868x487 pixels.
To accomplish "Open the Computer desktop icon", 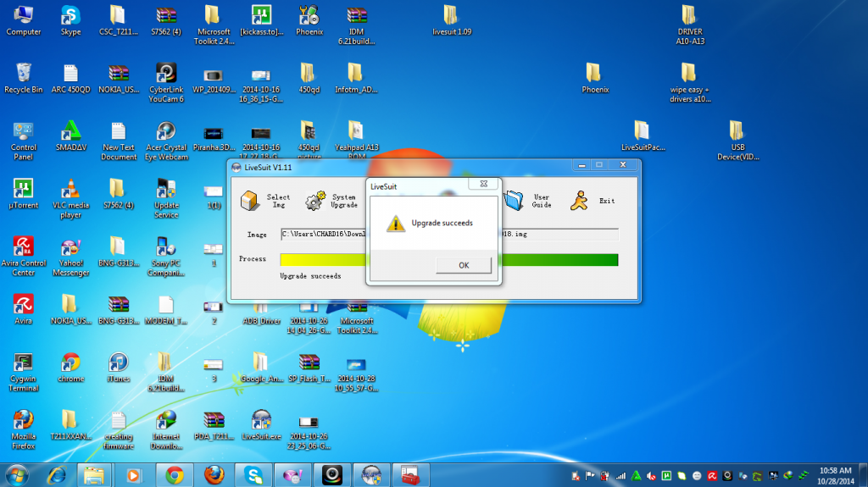I will coord(23,21).
